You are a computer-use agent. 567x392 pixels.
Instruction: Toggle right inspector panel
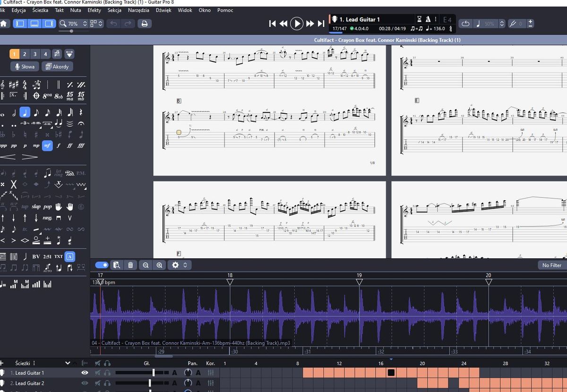pyautogui.click(x=48, y=23)
